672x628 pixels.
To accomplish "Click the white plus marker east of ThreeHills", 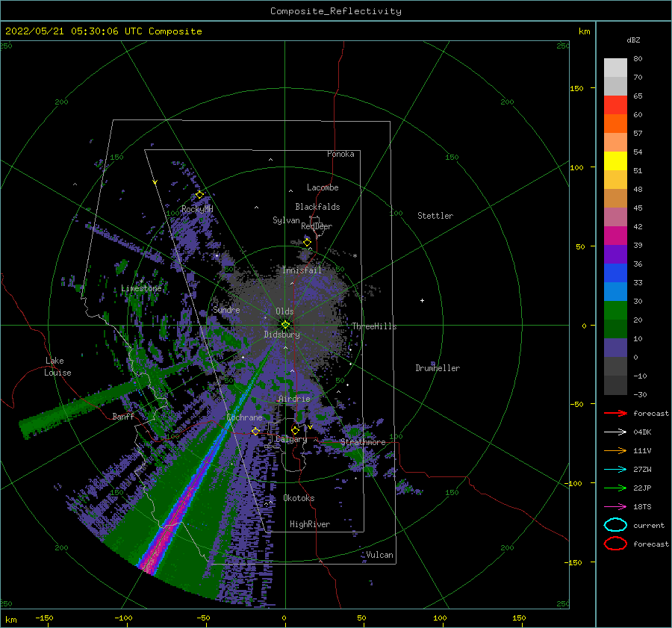I will [422, 300].
